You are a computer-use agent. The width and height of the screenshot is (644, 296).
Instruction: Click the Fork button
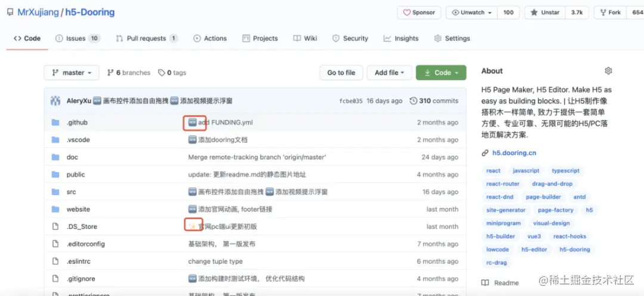pyautogui.click(x=610, y=13)
